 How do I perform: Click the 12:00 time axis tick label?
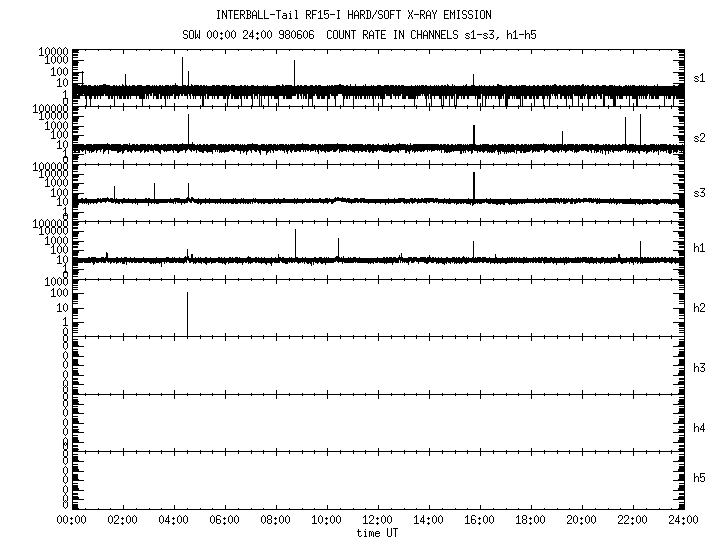[x=378, y=520]
